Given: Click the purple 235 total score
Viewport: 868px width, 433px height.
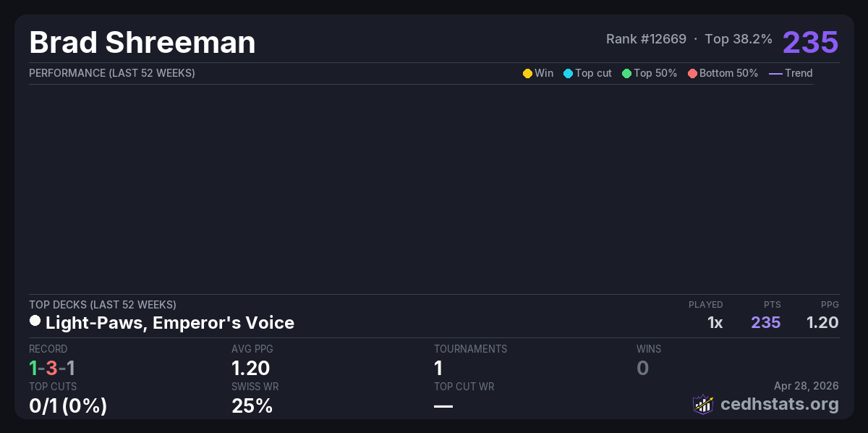Looking at the screenshot, I should click(x=810, y=42).
